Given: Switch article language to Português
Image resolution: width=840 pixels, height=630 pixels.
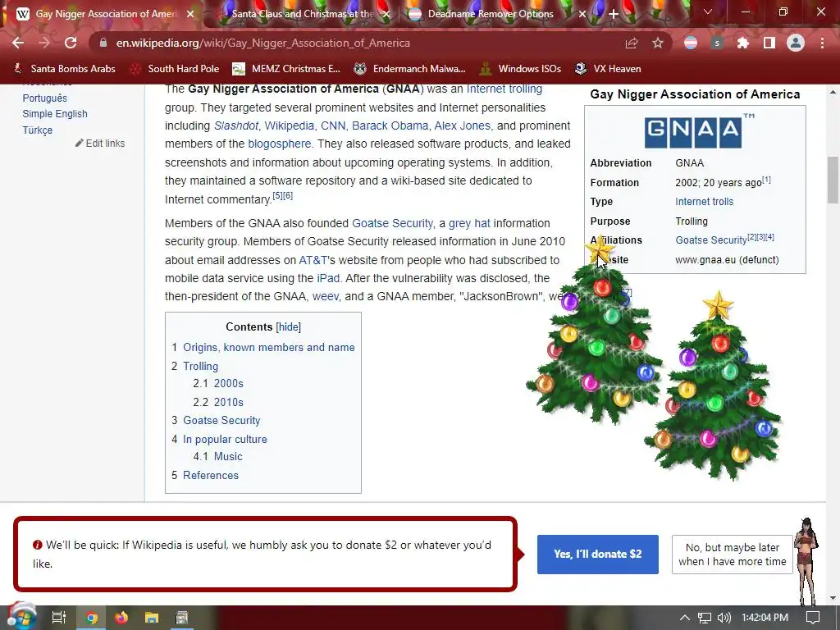Looking at the screenshot, I should [x=44, y=98].
